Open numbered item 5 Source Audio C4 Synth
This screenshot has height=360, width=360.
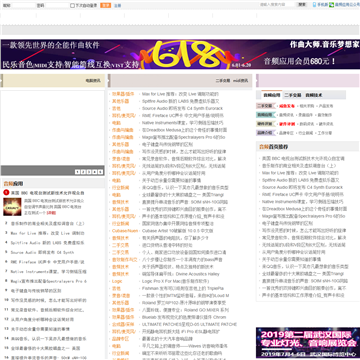click(x=42, y=252)
